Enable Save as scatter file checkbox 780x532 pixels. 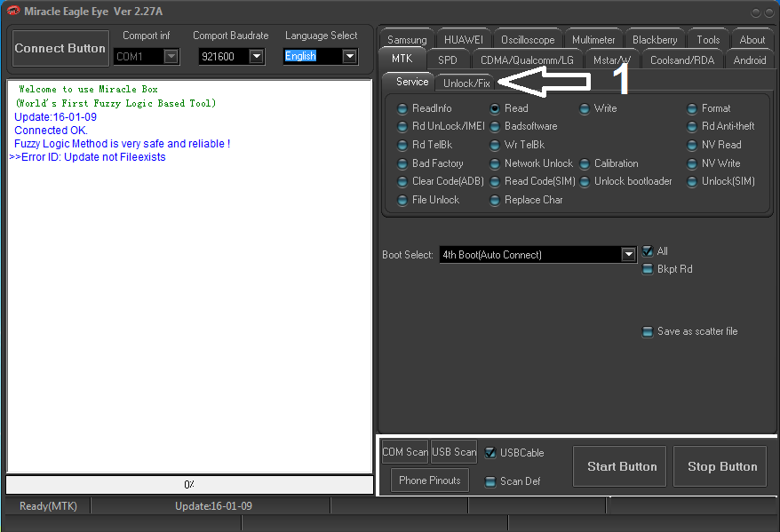pos(647,331)
